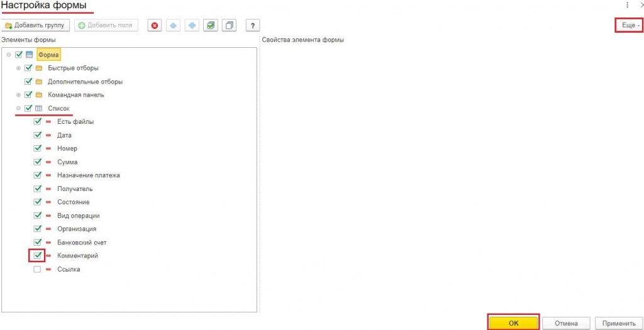Viewport: 644px width, 330px height.
Task: Select the Вид операции row
Action: coord(79,216)
